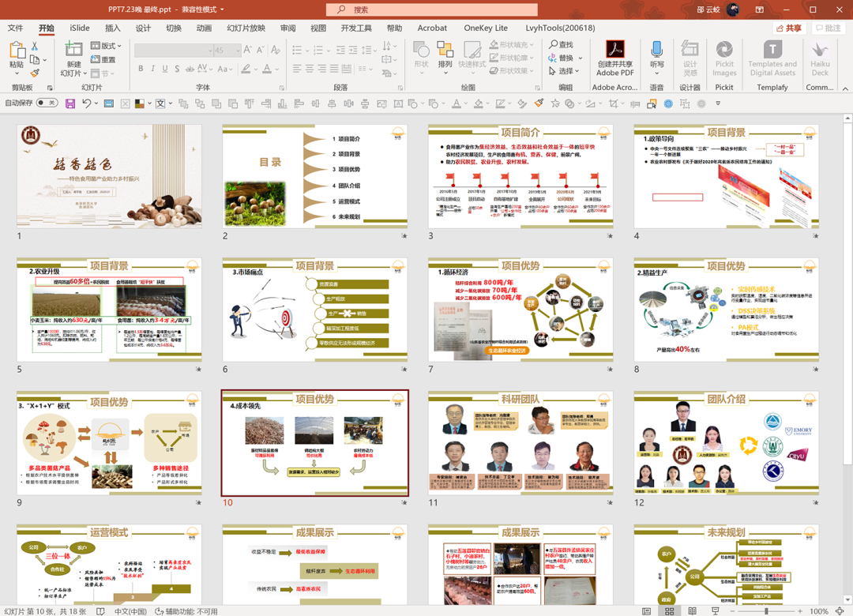Toggle Justify alignment button

pos(333,69)
